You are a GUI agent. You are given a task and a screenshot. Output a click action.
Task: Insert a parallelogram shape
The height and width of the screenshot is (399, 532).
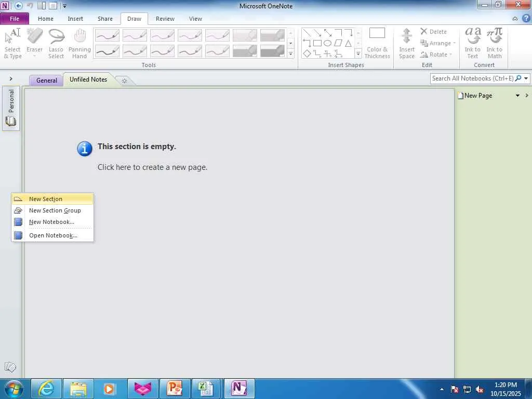click(x=338, y=43)
